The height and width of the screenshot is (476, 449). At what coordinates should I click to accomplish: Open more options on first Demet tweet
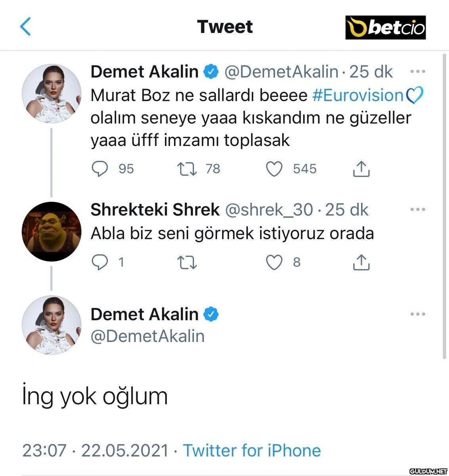tap(417, 72)
